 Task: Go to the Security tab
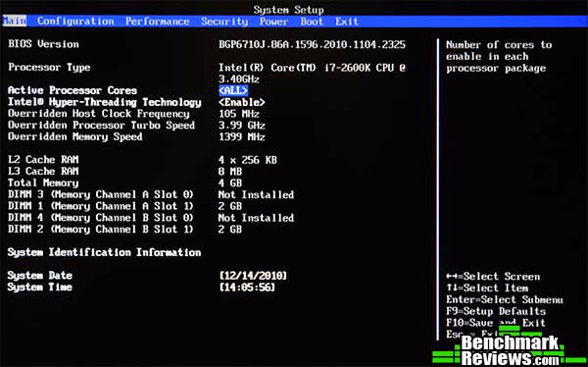click(224, 22)
